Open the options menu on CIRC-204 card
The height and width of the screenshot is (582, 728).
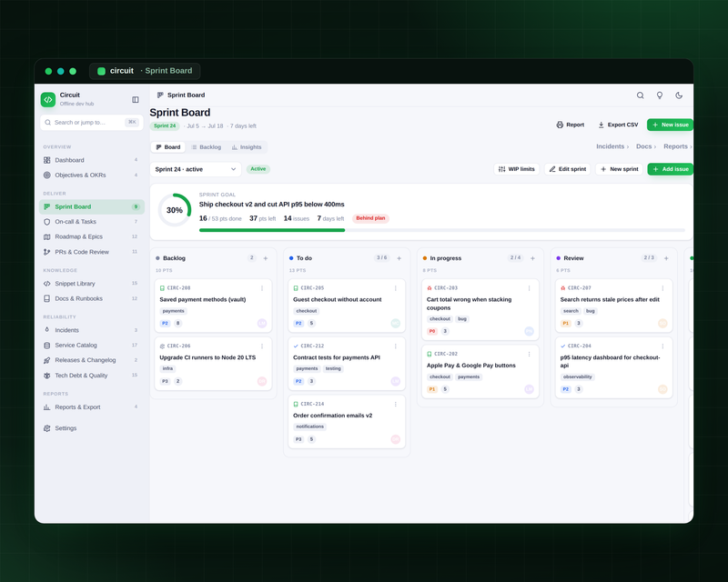pos(662,346)
